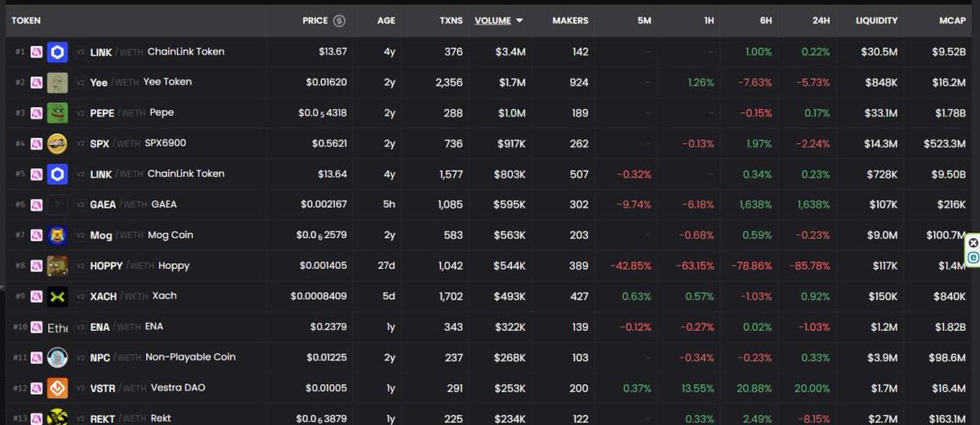980x425 pixels.
Task: Click the Uniswap icon in Mog row
Action: (x=36, y=235)
